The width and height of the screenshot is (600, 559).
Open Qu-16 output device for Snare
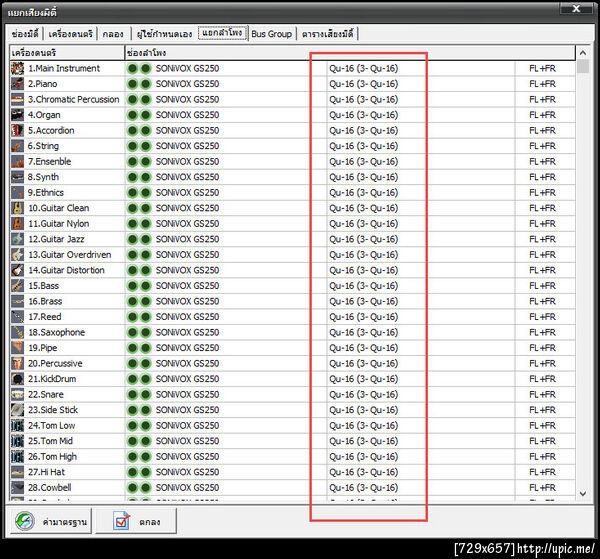tap(364, 394)
